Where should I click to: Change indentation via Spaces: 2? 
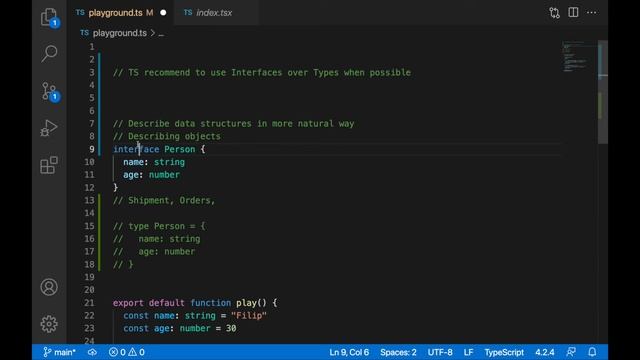coord(398,352)
